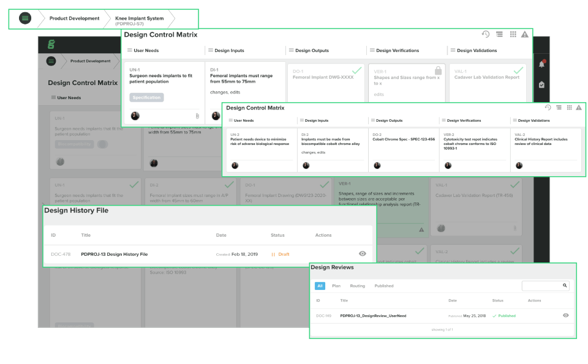Open warnings triangle in lower Design Control Matrix

pyautogui.click(x=579, y=108)
